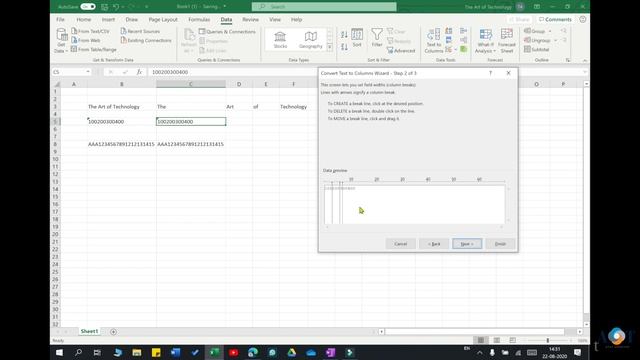The height and width of the screenshot is (360, 640).
Task: Click the horizontal sheet scrollbar
Action: tap(475, 331)
